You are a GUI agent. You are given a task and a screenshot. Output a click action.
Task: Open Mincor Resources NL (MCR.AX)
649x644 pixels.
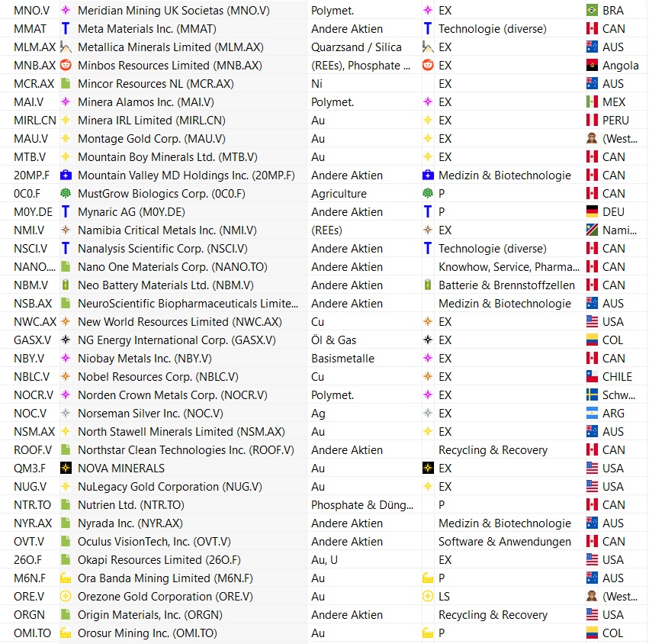[x=156, y=84]
